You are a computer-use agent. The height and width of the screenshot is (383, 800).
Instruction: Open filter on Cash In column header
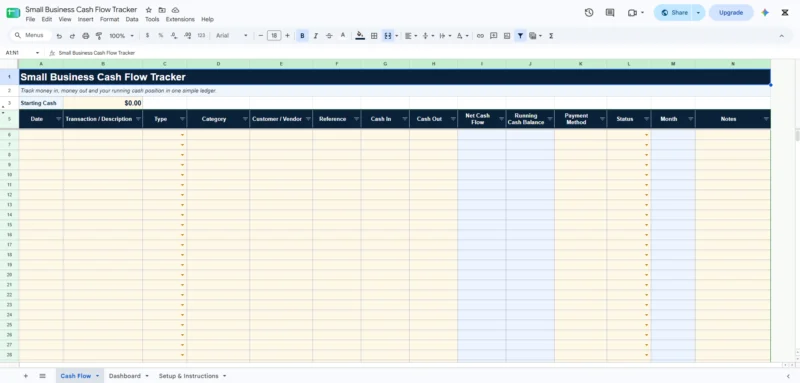pos(405,119)
